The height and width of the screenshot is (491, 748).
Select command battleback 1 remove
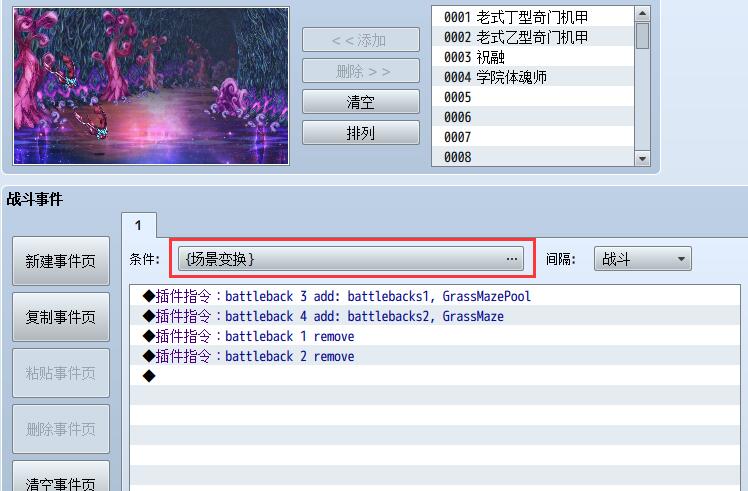[x=435, y=336]
